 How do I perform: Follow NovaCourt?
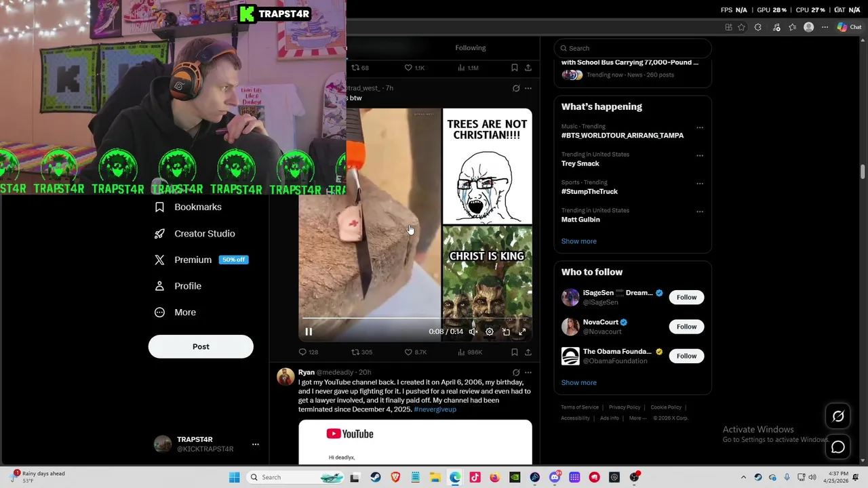click(x=686, y=327)
